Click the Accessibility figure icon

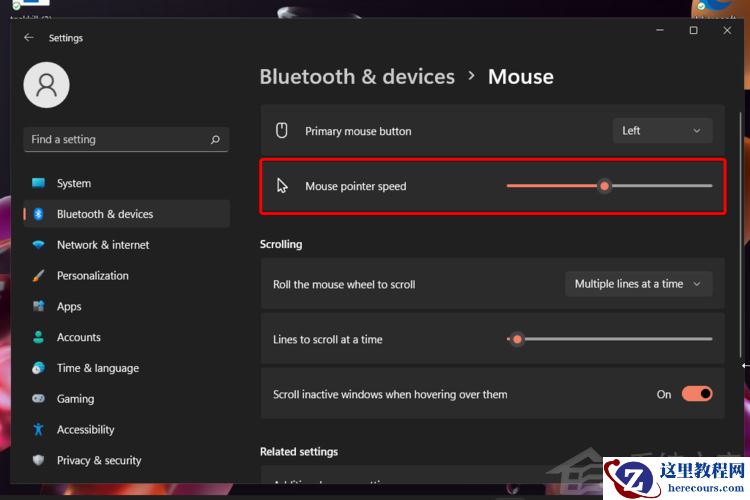[x=38, y=429]
